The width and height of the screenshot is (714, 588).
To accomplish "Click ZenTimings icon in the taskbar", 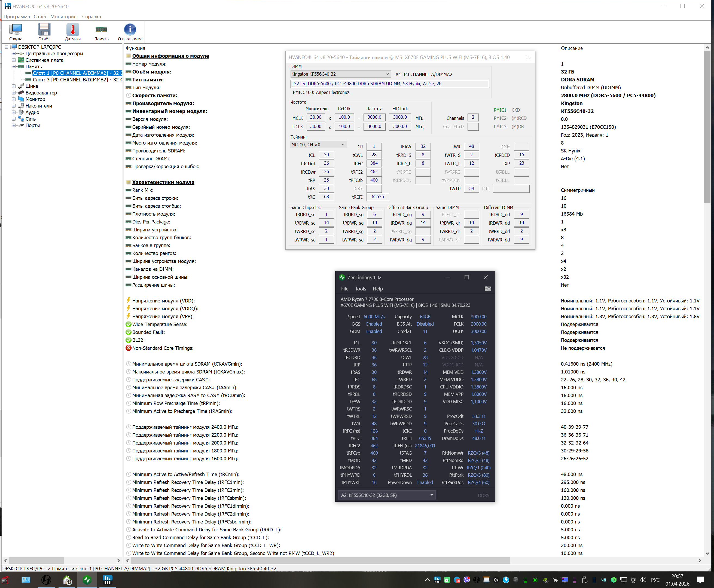I will [x=87, y=580].
